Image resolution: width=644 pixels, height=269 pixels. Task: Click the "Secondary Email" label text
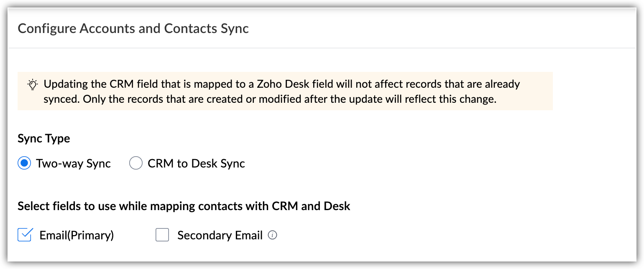(x=220, y=236)
